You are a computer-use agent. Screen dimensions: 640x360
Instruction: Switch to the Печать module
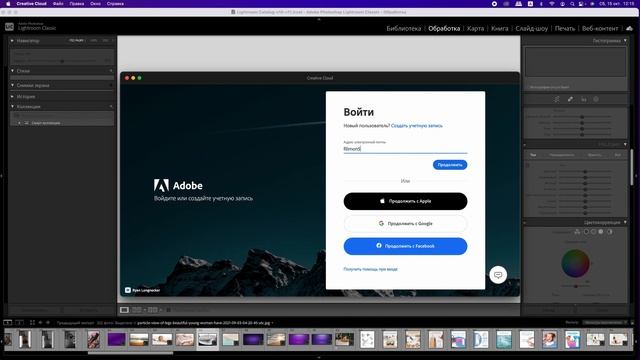(x=565, y=29)
